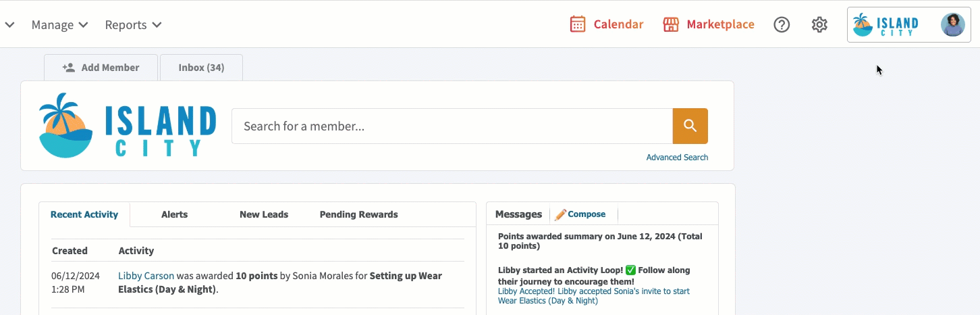Viewport: 980px width, 315px height.
Task: Click the Island City logo in search panel
Action: [128, 126]
